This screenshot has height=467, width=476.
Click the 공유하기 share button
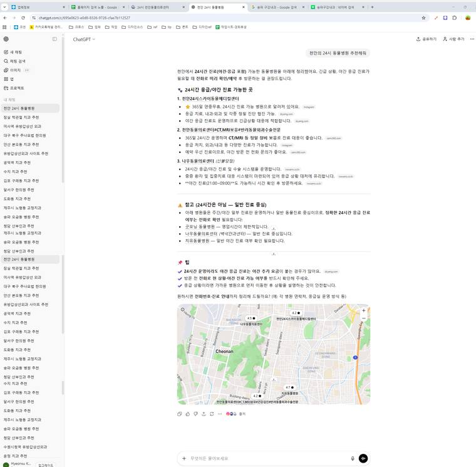(x=427, y=39)
